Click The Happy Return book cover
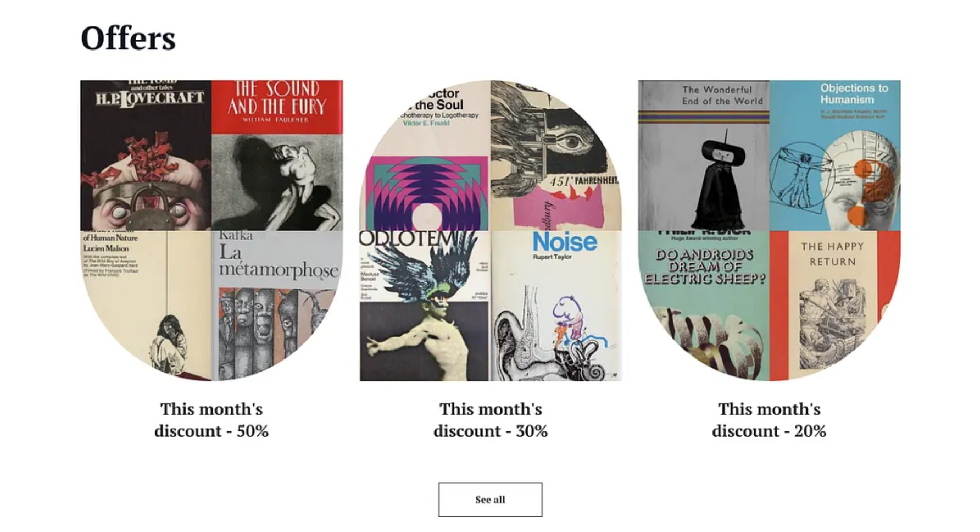The image size is (980, 532). (835, 306)
